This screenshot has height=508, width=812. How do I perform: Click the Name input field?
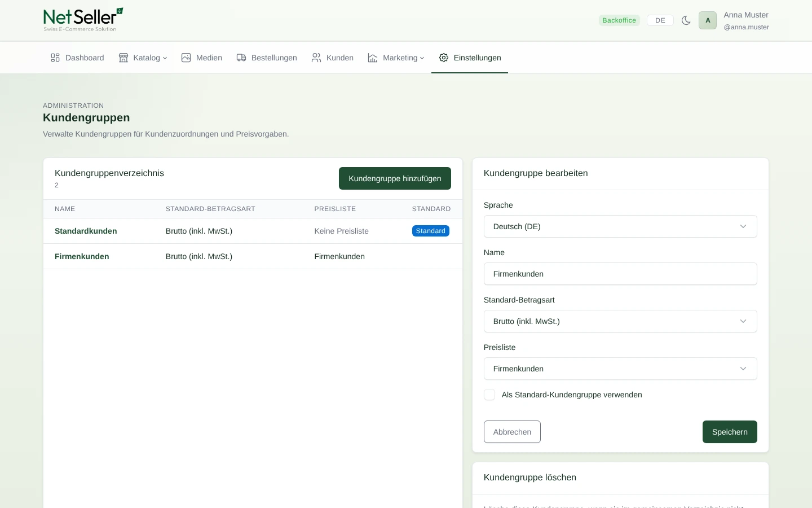[620, 274]
